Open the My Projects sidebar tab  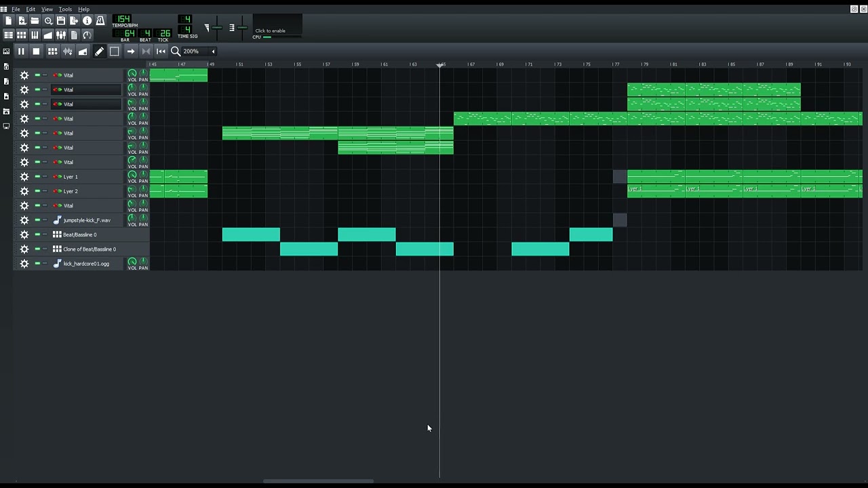[6, 66]
